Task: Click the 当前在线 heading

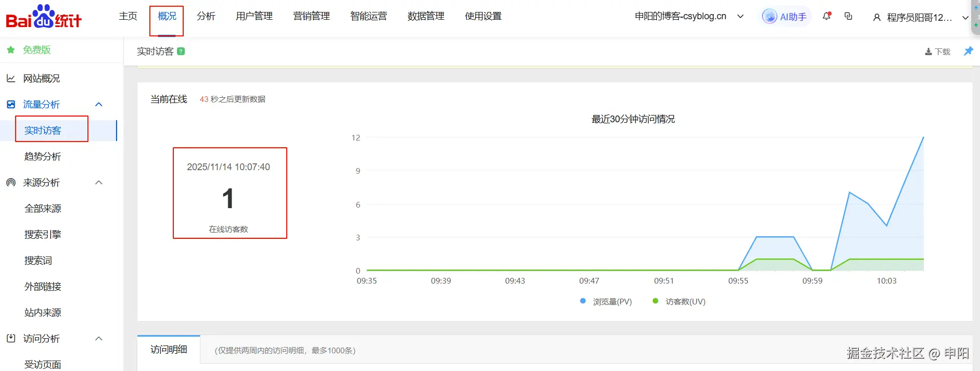Action: [x=169, y=99]
